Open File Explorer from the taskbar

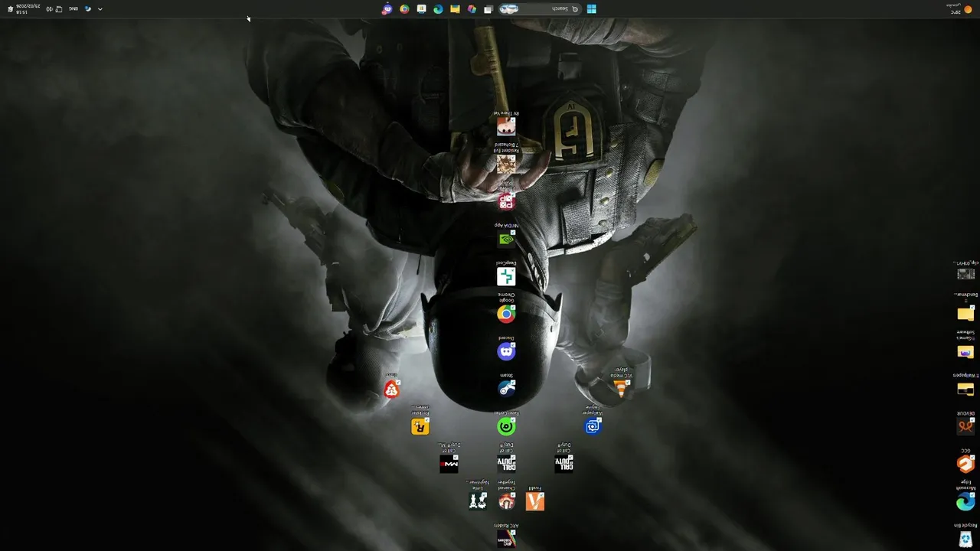point(455,9)
